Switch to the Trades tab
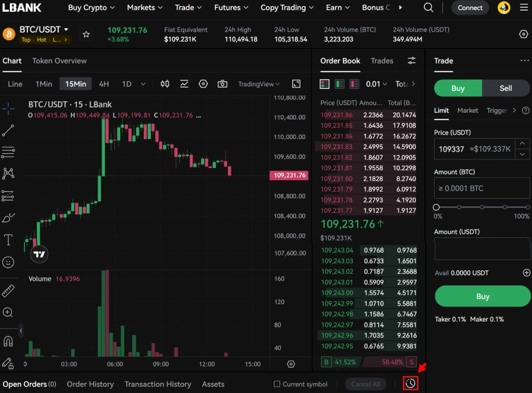 tap(382, 61)
